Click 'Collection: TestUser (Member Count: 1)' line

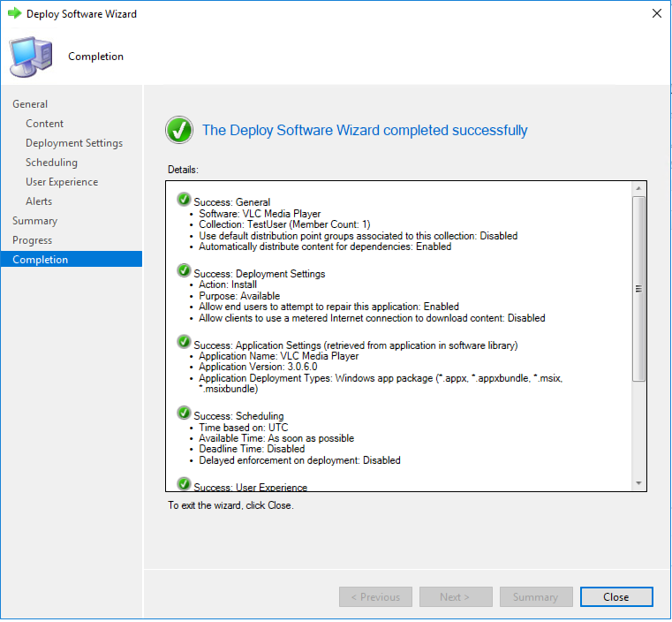284,224
